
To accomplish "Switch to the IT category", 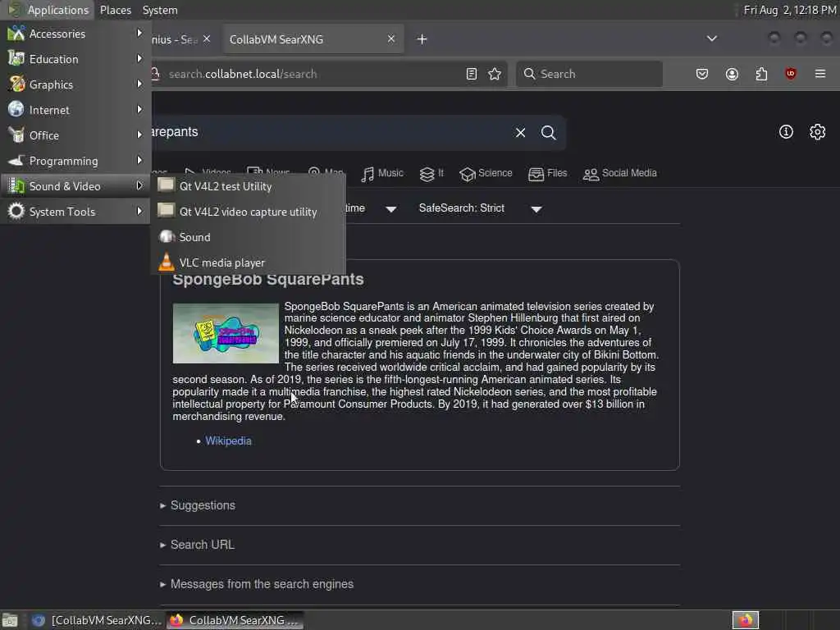I will coord(431,174).
